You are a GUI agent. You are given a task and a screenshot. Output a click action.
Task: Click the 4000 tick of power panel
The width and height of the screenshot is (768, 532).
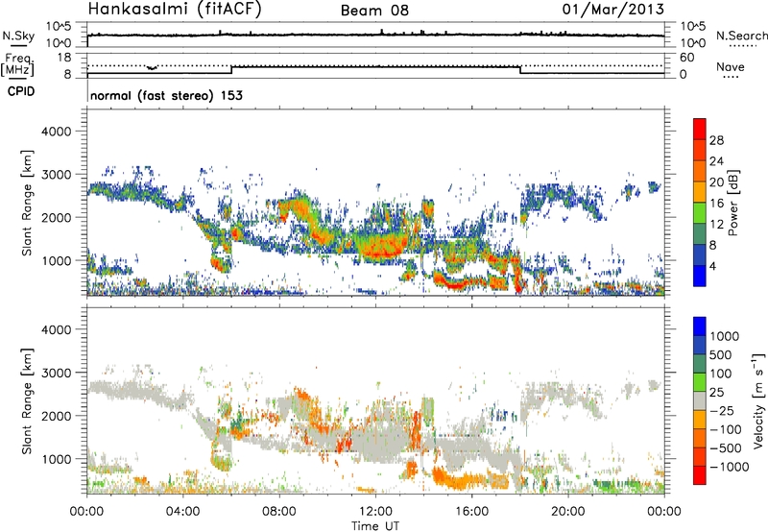[x=56, y=132]
